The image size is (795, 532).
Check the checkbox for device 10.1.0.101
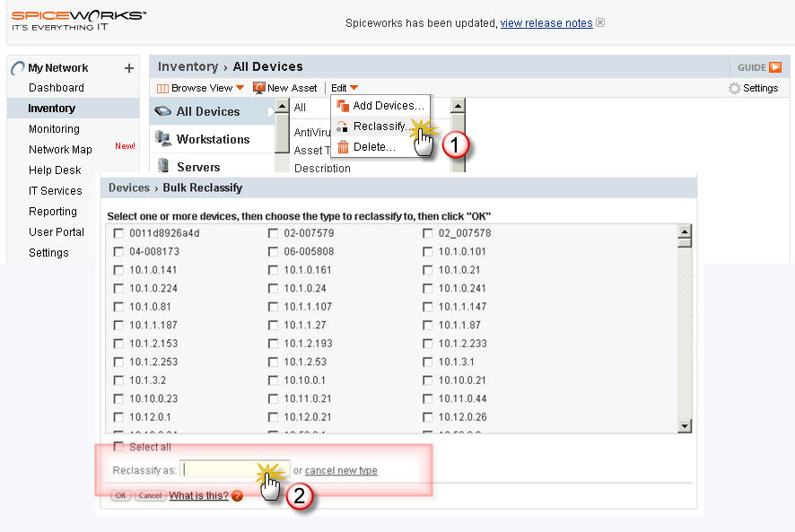(428, 250)
